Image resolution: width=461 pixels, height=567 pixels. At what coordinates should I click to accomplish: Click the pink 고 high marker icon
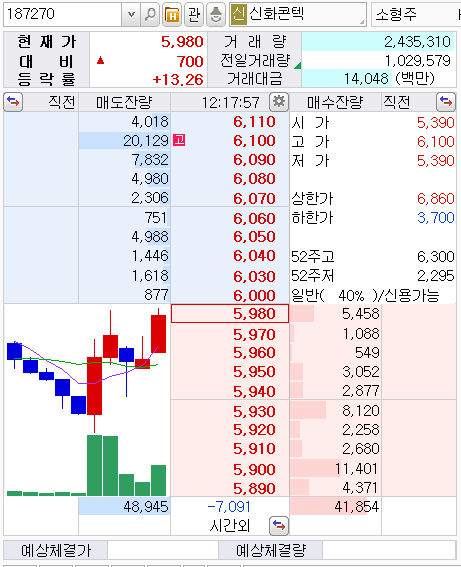click(x=179, y=140)
